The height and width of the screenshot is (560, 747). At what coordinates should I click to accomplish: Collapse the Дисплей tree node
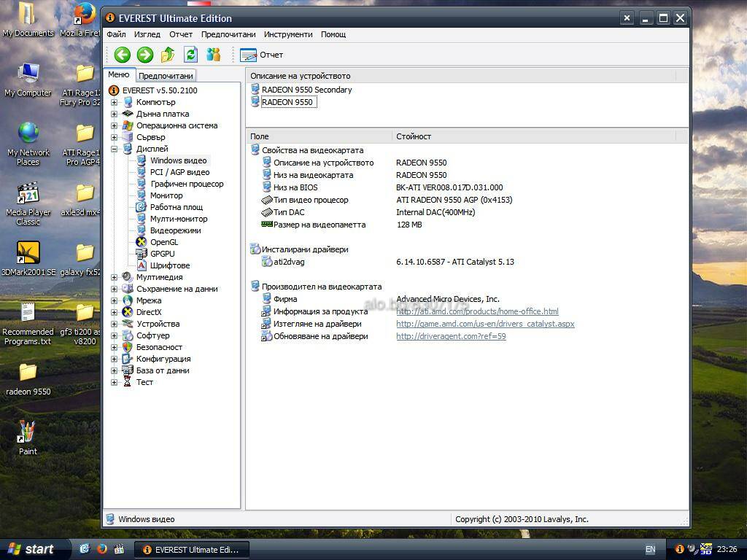(x=115, y=149)
